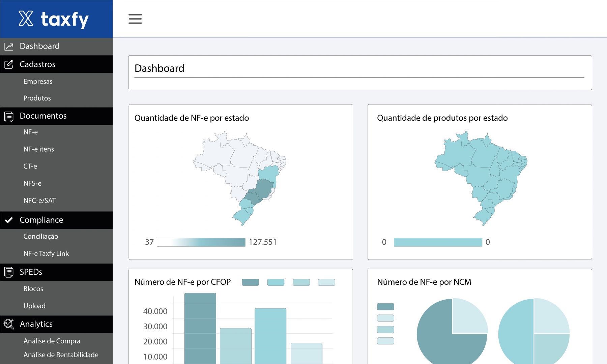The width and height of the screenshot is (607, 364).
Task: Open the NF-e itens menu item
Action: click(39, 149)
